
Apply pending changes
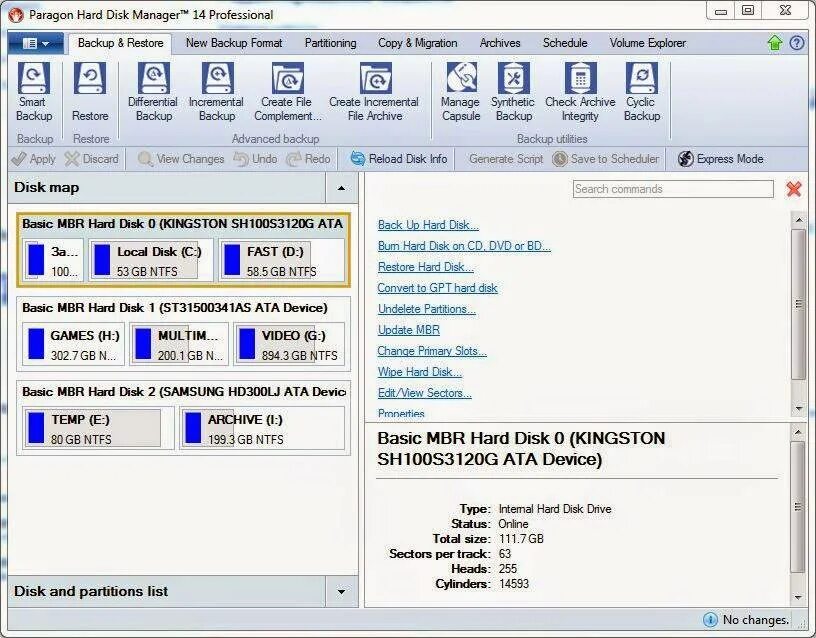tap(33, 159)
